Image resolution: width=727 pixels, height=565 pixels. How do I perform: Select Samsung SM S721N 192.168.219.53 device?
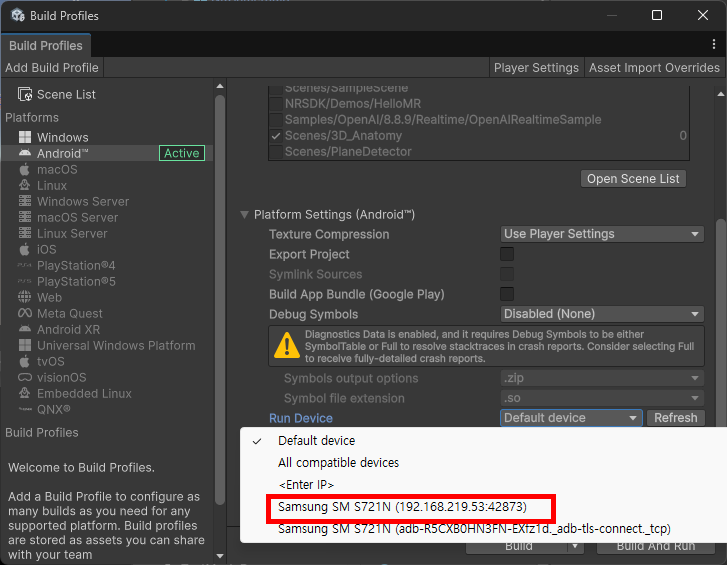[402, 507]
